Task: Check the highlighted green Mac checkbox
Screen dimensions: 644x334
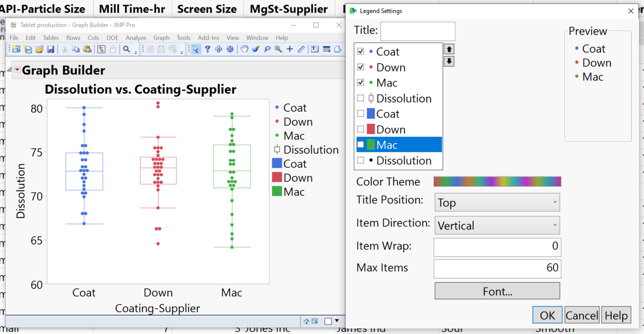Action: (x=361, y=145)
